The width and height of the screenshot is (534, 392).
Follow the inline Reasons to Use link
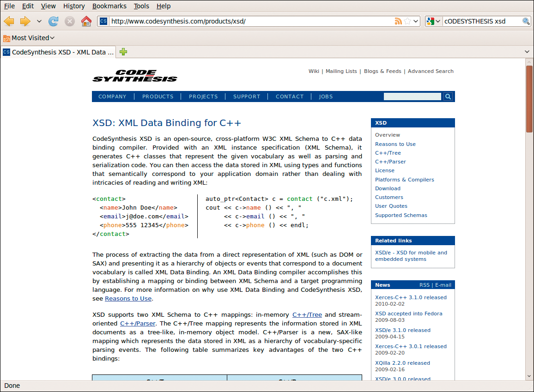click(128, 298)
